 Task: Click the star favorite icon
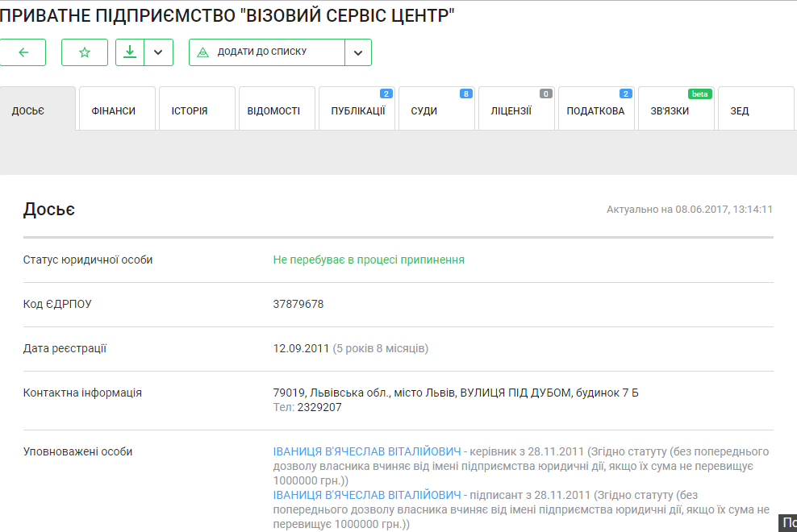pos(85,52)
